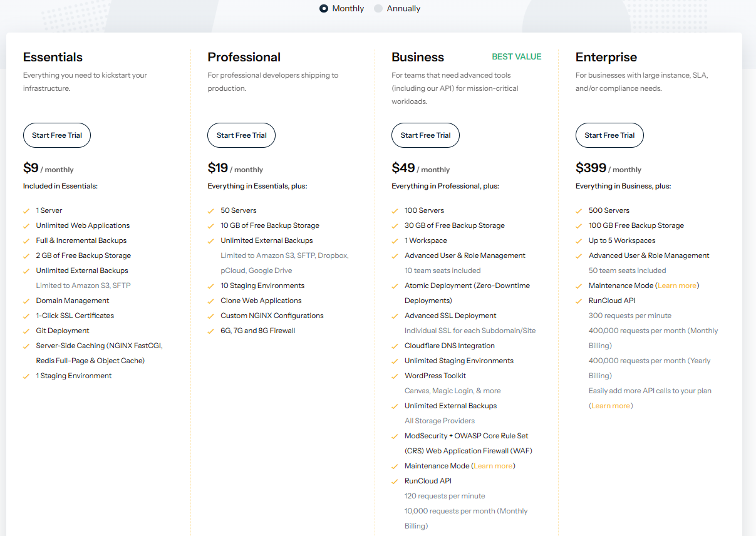The height and width of the screenshot is (536, 756).
Task: Click 'Everything in Business, plus:' text
Action: 623,186
